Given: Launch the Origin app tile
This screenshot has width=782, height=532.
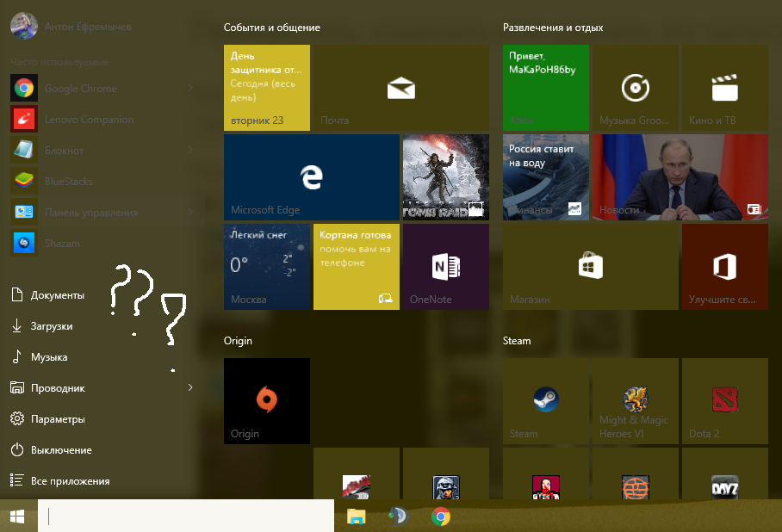Looking at the screenshot, I should pos(267,401).
